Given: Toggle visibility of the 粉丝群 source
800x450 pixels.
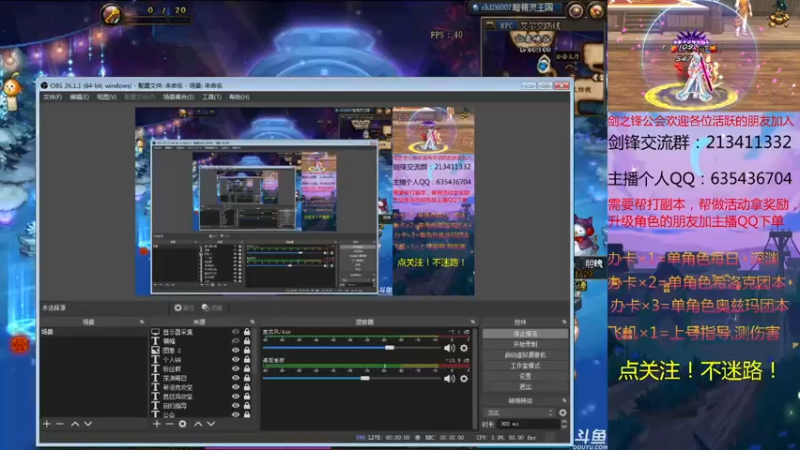Looking at the screenshot, I should [235, 368].
